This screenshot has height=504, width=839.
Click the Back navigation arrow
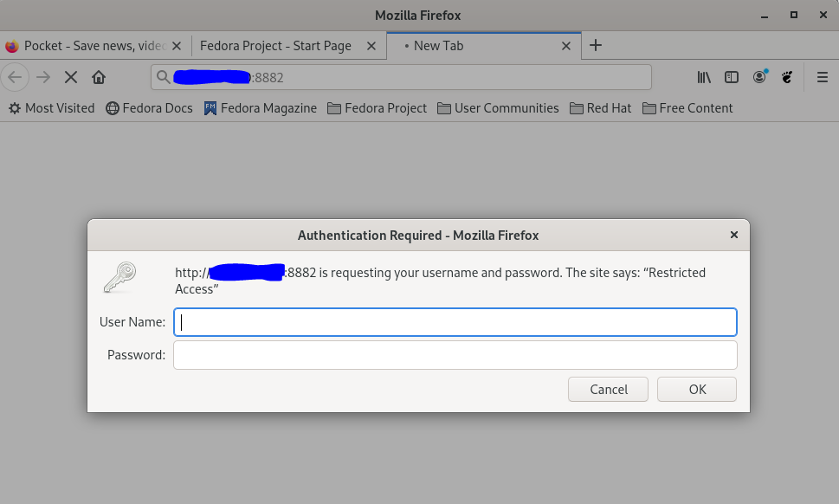(15, 78)
